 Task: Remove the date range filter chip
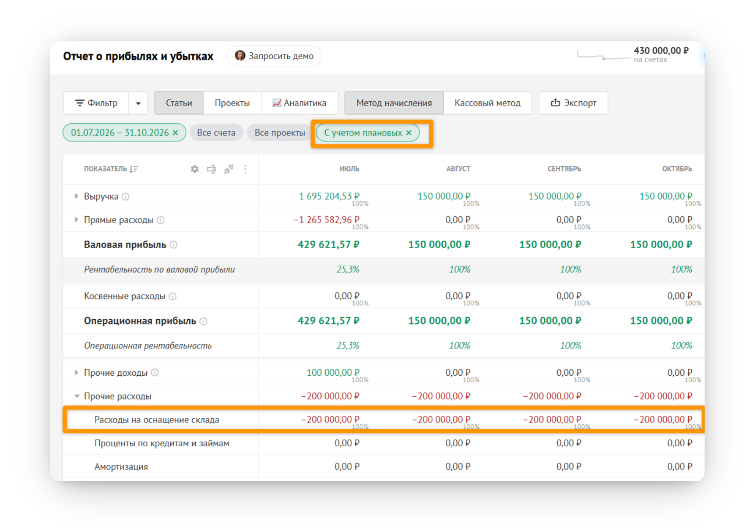tap(175, 133)
